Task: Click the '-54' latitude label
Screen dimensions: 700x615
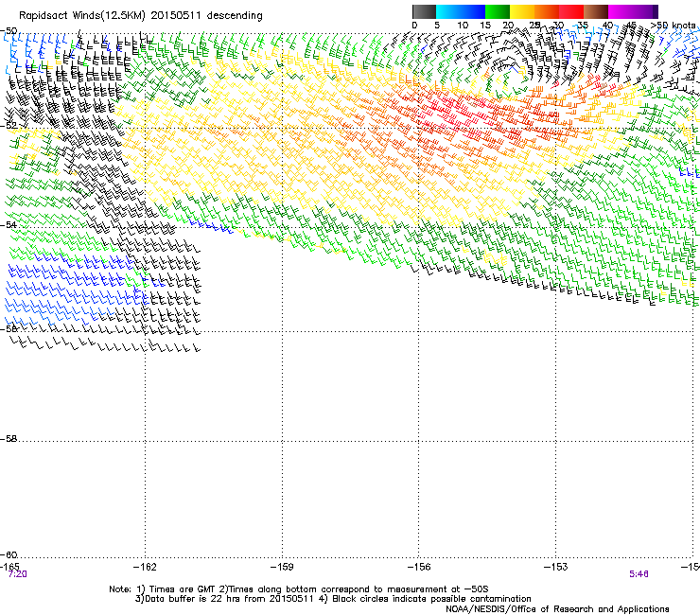Action: point(9,224)
